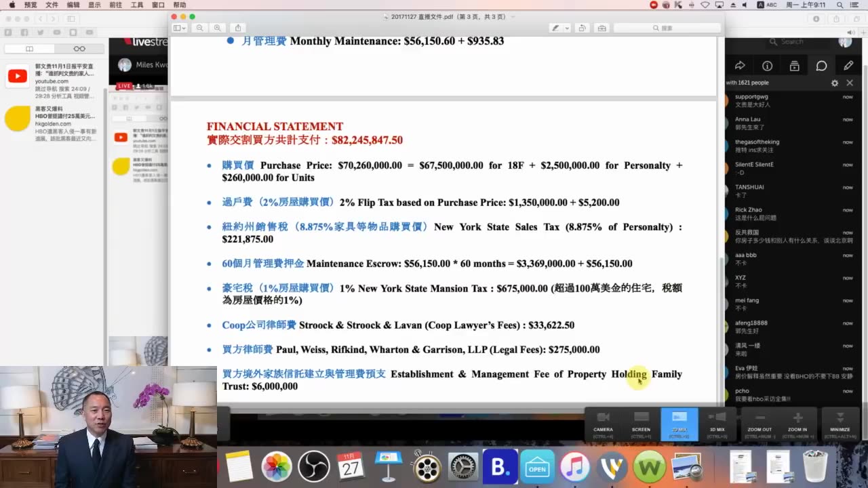Click the Preview search field

[x=667, y=28]
